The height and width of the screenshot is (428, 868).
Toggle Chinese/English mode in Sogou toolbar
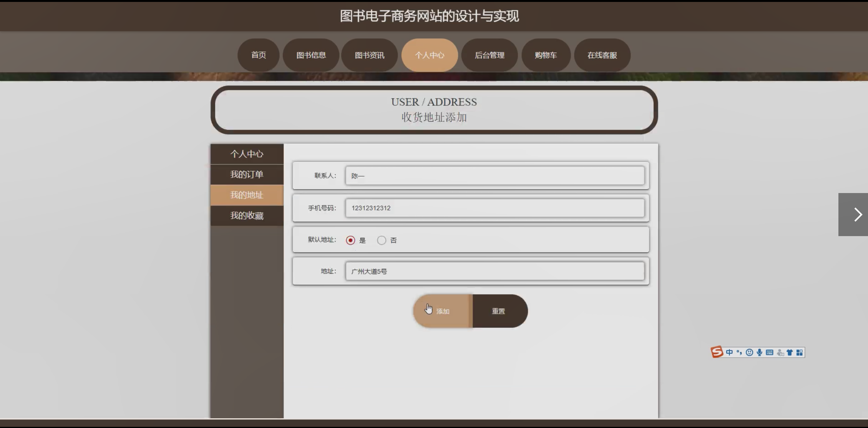pos(729,352)
